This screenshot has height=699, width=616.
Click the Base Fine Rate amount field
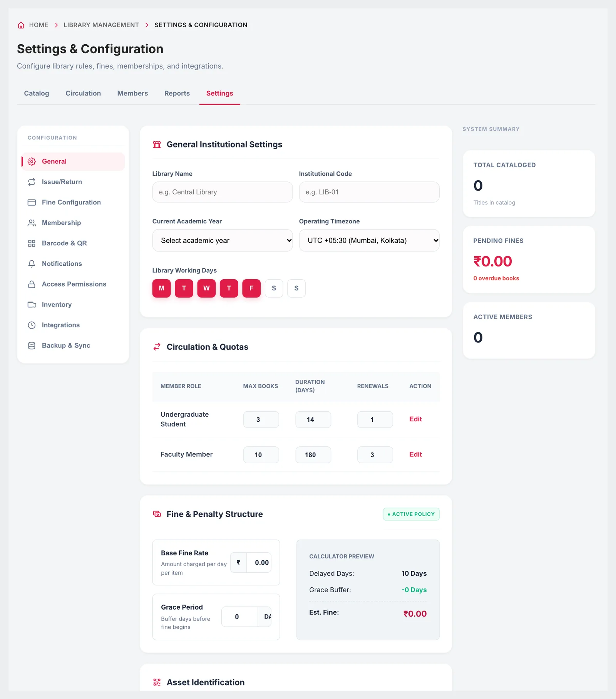click(x=259, y=563)
